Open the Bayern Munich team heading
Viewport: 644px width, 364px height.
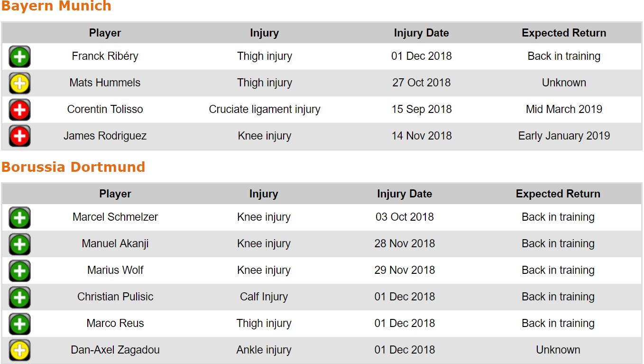(56, 6)
